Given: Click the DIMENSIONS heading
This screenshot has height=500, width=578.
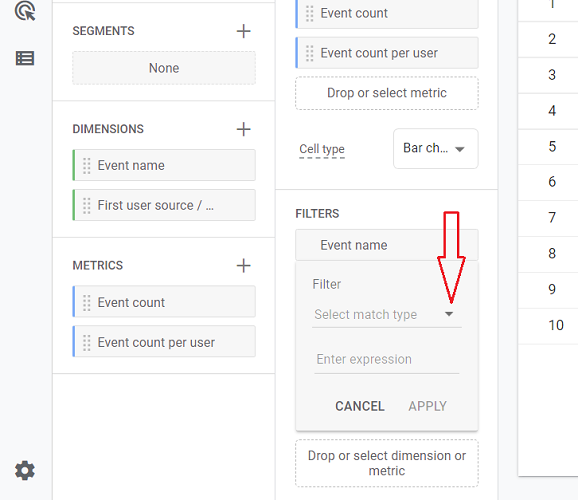Looking at the screenshot, I should click(x=108, y=129).
